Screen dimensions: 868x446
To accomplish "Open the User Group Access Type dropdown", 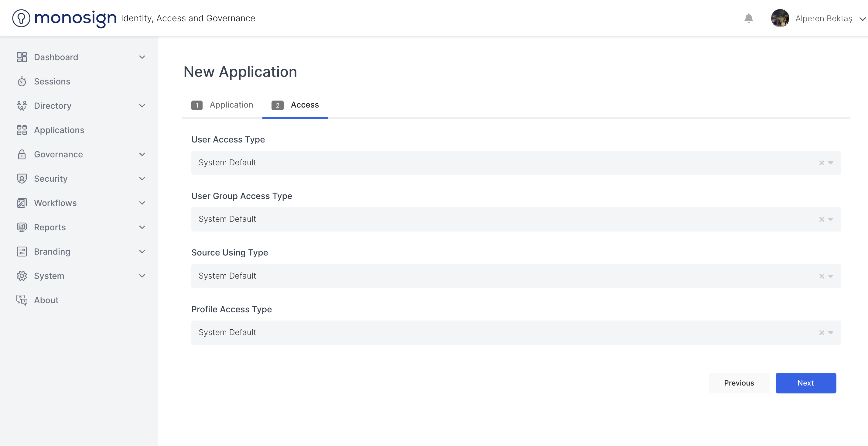I will coord(831,219).
